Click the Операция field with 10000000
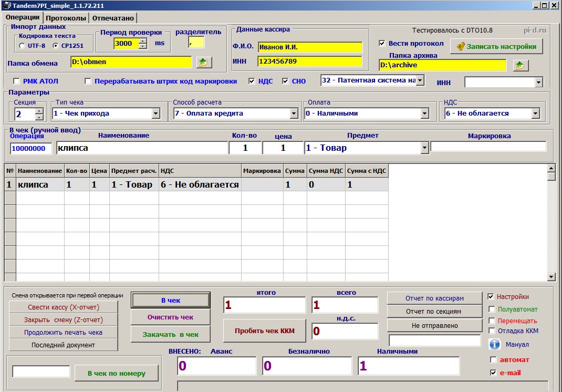The image size is (562, 392). click(31, 149)
